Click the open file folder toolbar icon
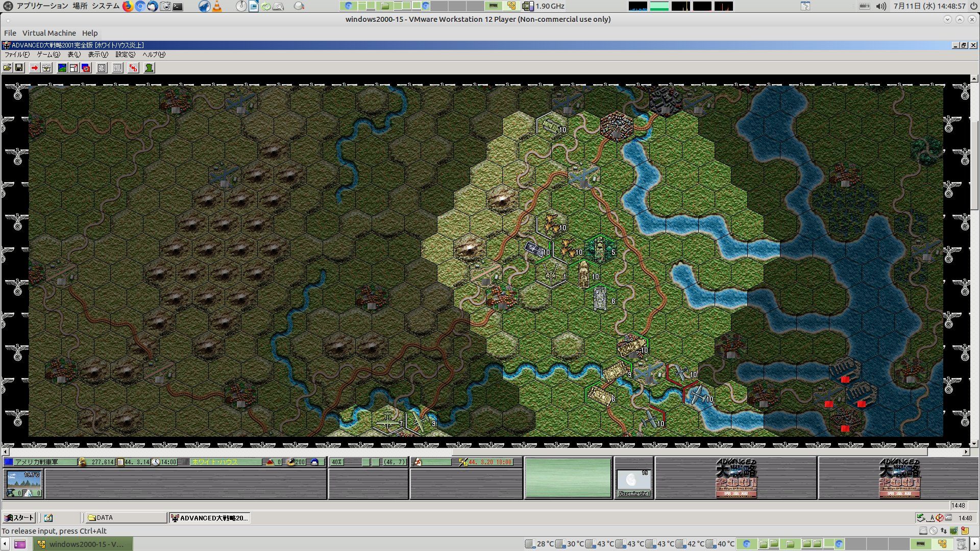Viewport: 980px width, 551px height. pyautogui.click(x=7, y=68)
